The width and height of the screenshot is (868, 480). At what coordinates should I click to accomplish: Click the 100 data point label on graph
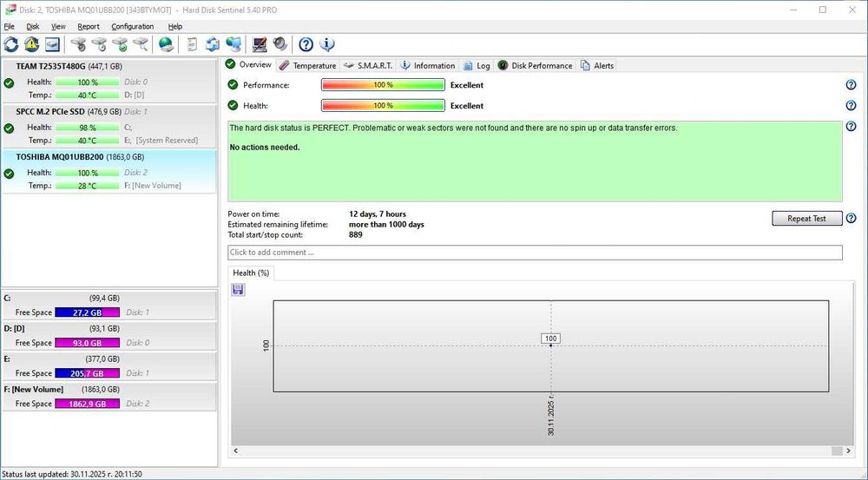[551, 339]
